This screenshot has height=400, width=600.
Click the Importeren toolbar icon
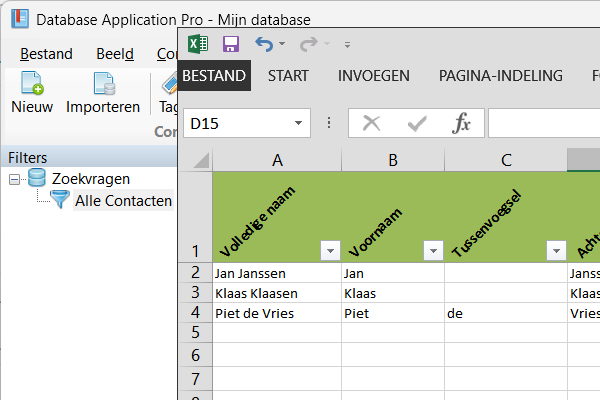point(103,84)
